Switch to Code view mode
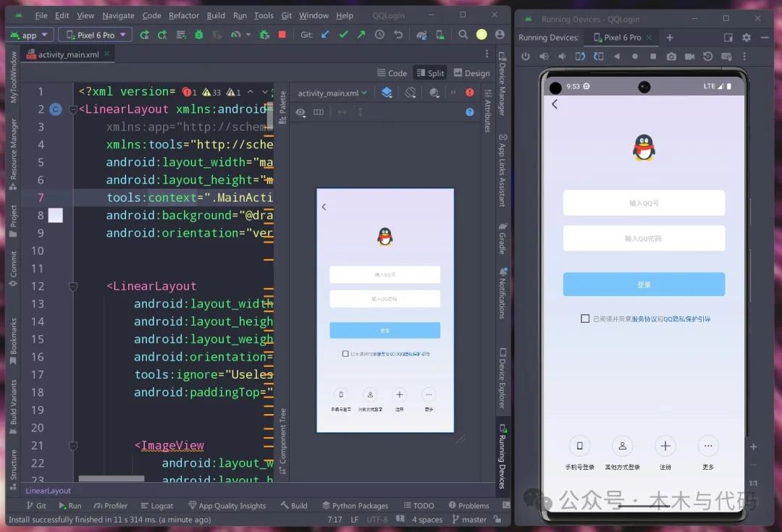Screen dimensions: 782x532 [x=392, y=73]
